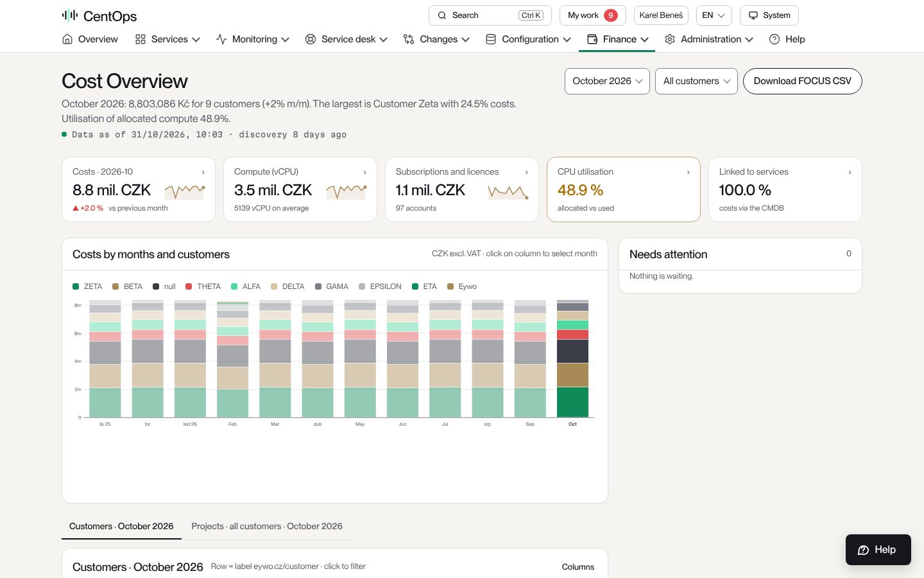Click the Overview home icon

(67, 39)
